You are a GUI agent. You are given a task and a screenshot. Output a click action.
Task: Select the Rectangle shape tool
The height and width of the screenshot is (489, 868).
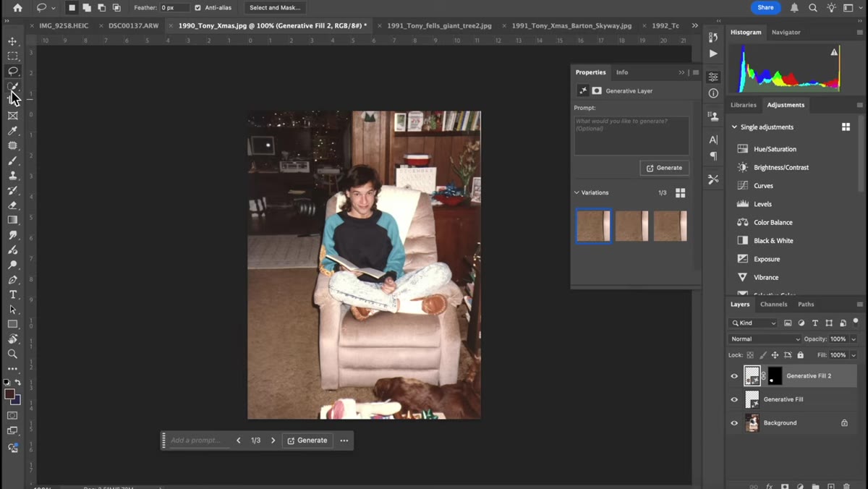pyautogui.click(x=12, y=324)
